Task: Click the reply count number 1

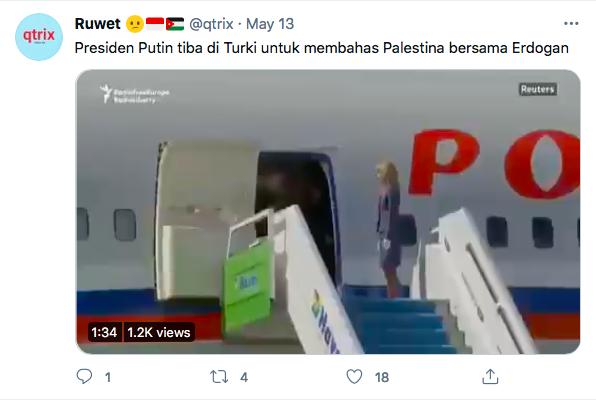Action: pyautogui.click(x=108, y=377)
